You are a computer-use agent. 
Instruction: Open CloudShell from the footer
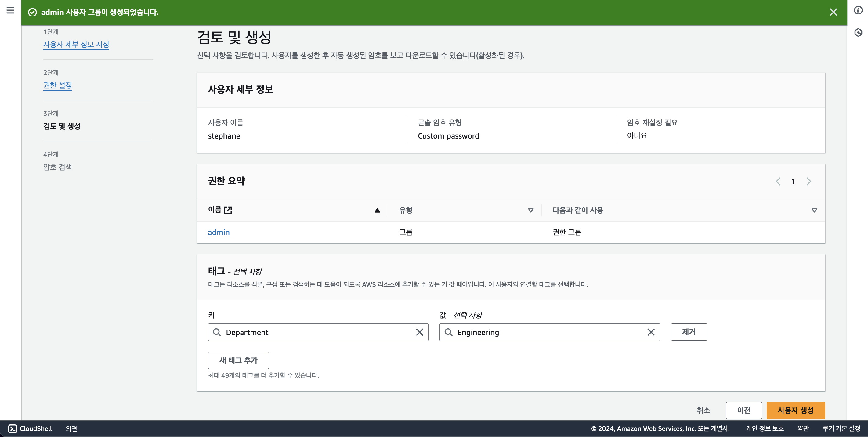click(x=30, y=428)
